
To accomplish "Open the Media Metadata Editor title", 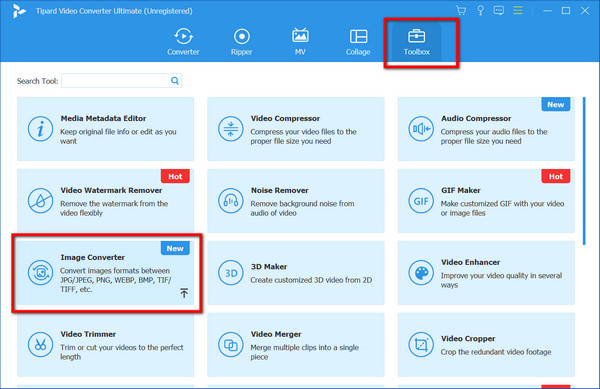I will coord(103,119).
